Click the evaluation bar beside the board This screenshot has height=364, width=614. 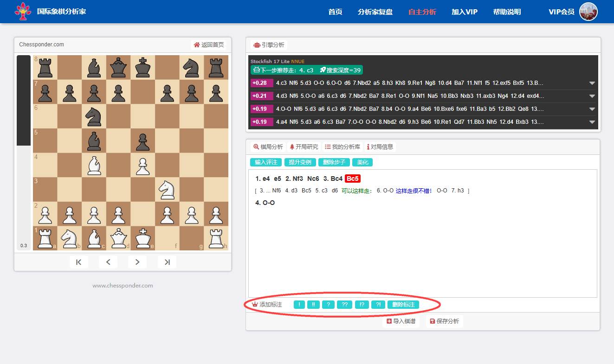[x=24, y=152]
